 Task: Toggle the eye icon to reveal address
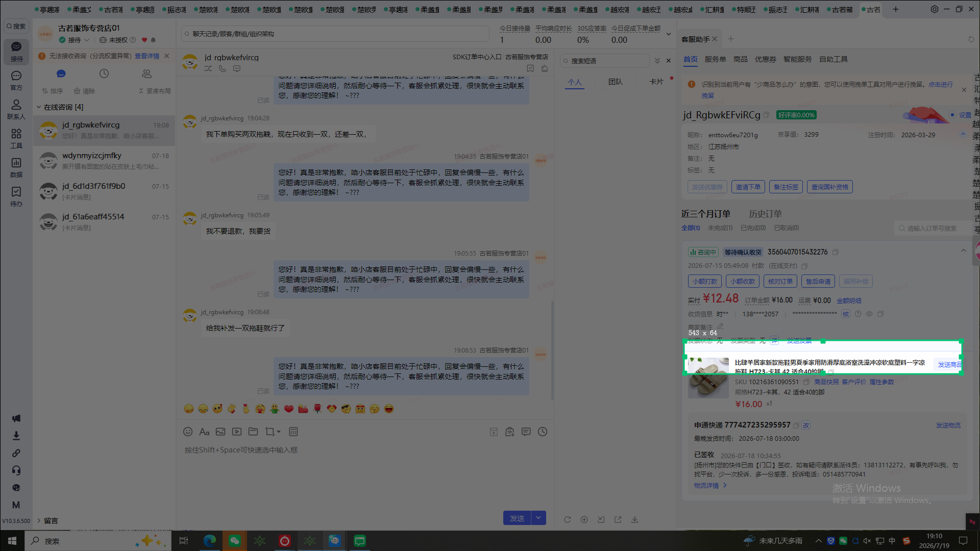[x=869, y=314]
